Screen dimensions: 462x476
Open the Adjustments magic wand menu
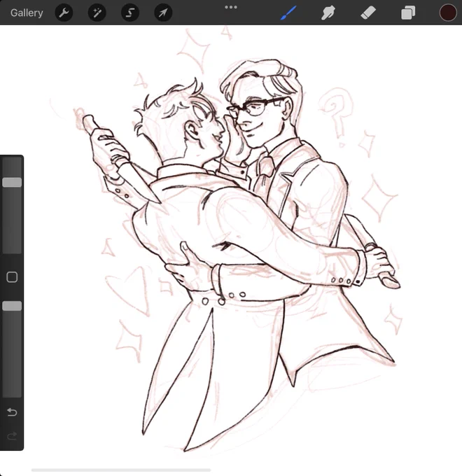pyautogui.click(x=97, y=13)
